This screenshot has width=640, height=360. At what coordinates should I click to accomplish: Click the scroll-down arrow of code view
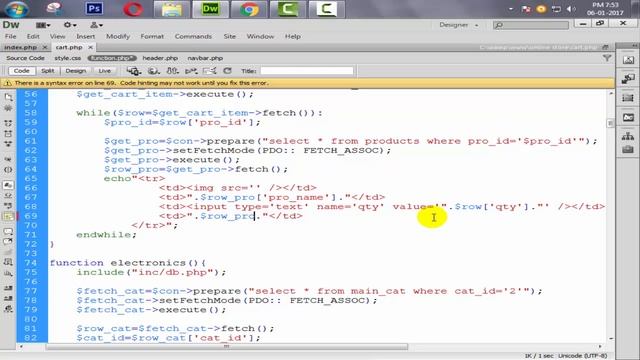(x=611, y=338)
